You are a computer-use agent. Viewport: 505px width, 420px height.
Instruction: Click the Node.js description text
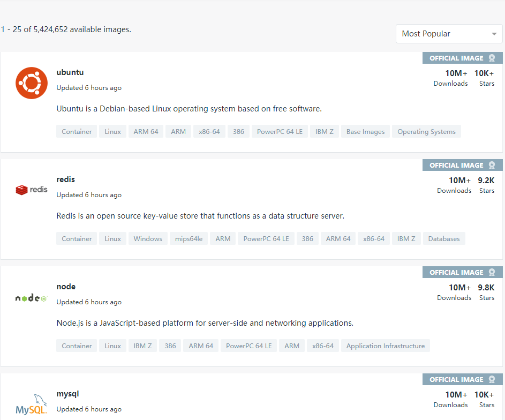(x=205, y=323)
